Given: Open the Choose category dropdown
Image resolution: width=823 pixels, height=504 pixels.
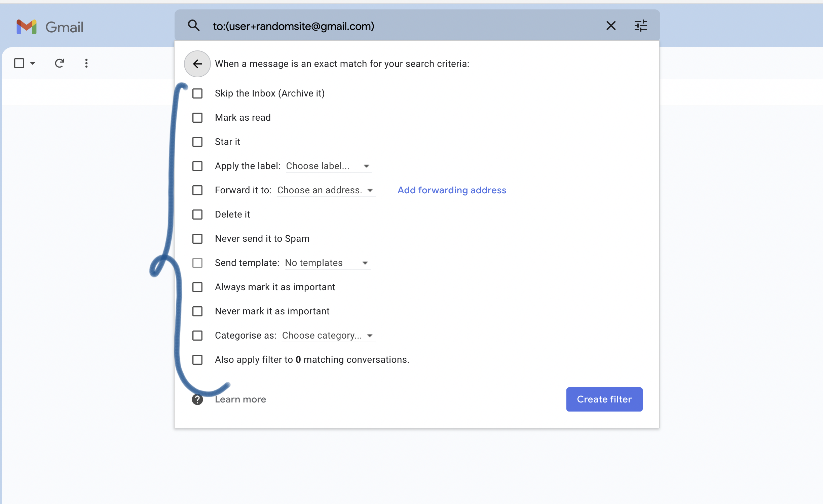Looking at the screenshot, I should pyautogui.click(x=328, y=336).
